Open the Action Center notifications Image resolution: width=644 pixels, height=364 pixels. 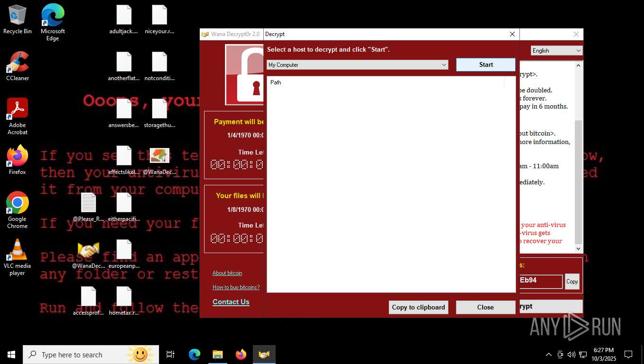628,355
